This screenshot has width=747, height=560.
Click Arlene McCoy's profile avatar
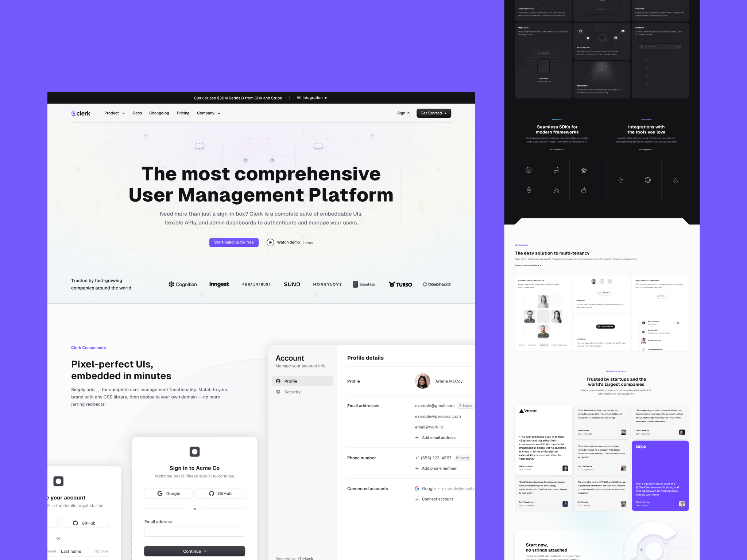click(x=422, y=381)
